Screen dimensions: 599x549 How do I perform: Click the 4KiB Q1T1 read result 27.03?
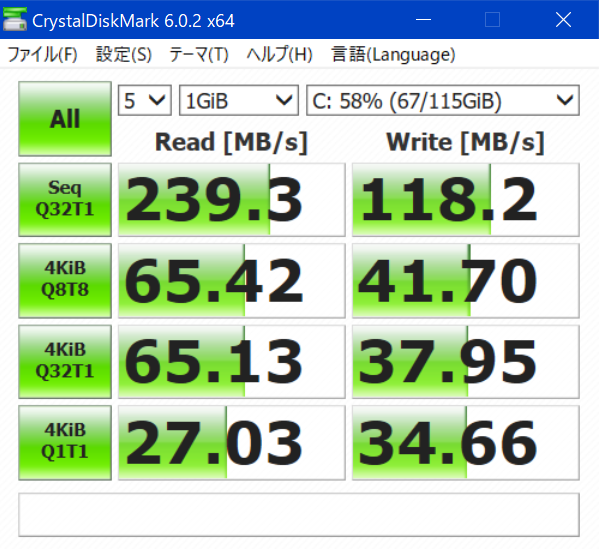pos(232,442)
